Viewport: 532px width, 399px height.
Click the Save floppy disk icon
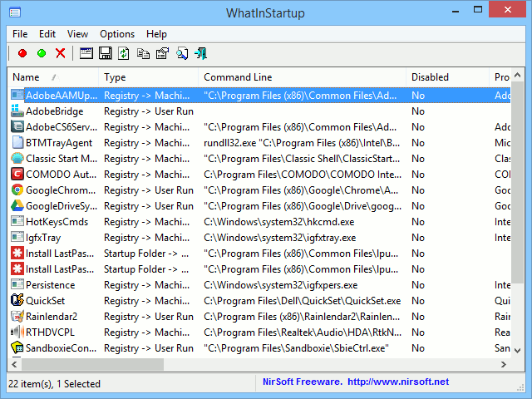106,53
